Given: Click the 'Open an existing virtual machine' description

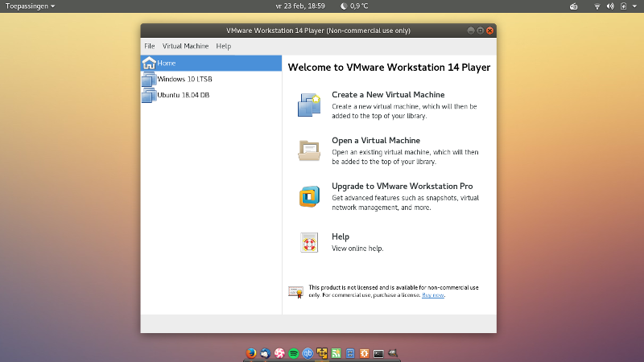Looking at the screenshot, I should pyautogui.click(x=405, y=157).
